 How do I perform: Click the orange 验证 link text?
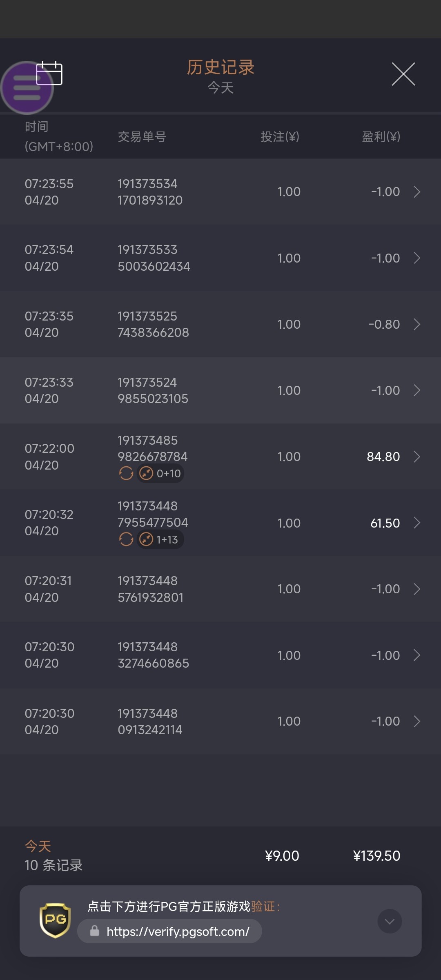(x=263, y=906)
